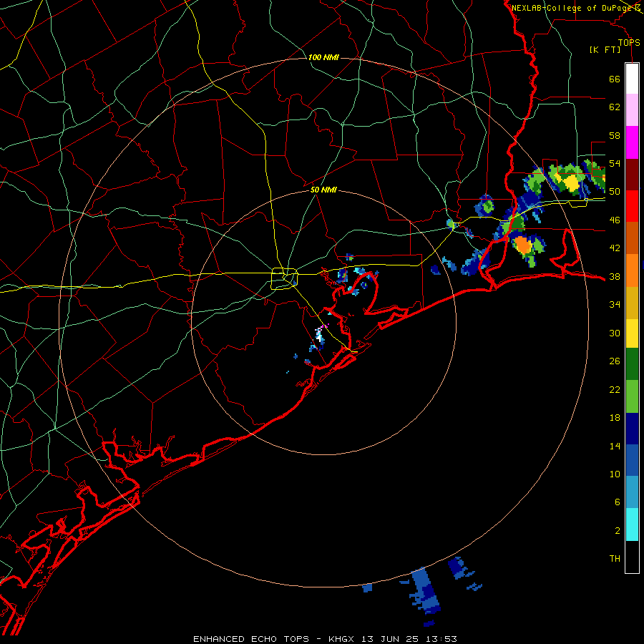Click the "10" legend value
The image size is (644, 644).
615,474
